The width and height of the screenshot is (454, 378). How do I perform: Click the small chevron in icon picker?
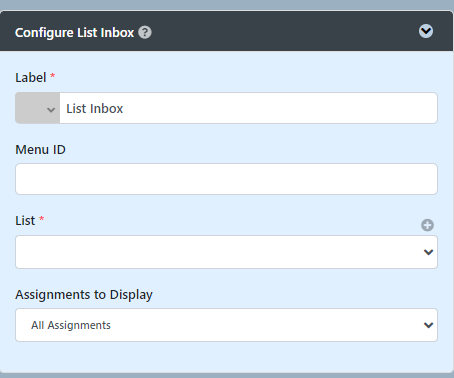[x=51, y=109]
